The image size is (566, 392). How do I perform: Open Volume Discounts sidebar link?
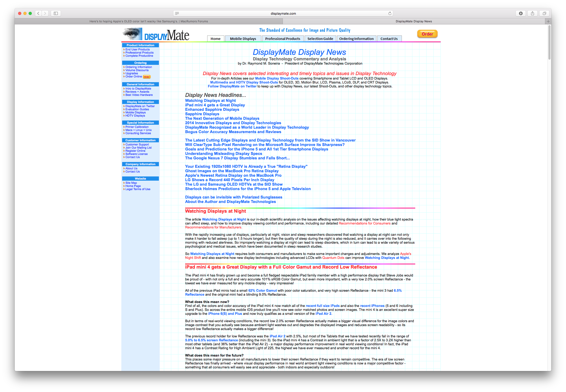coord(137,70)
